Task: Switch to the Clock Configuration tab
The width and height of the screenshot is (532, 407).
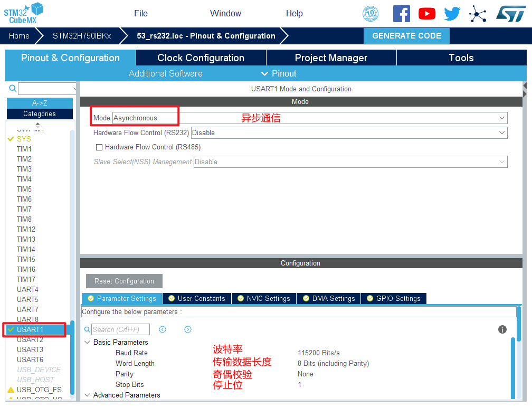Action: [x=201, y=58]
